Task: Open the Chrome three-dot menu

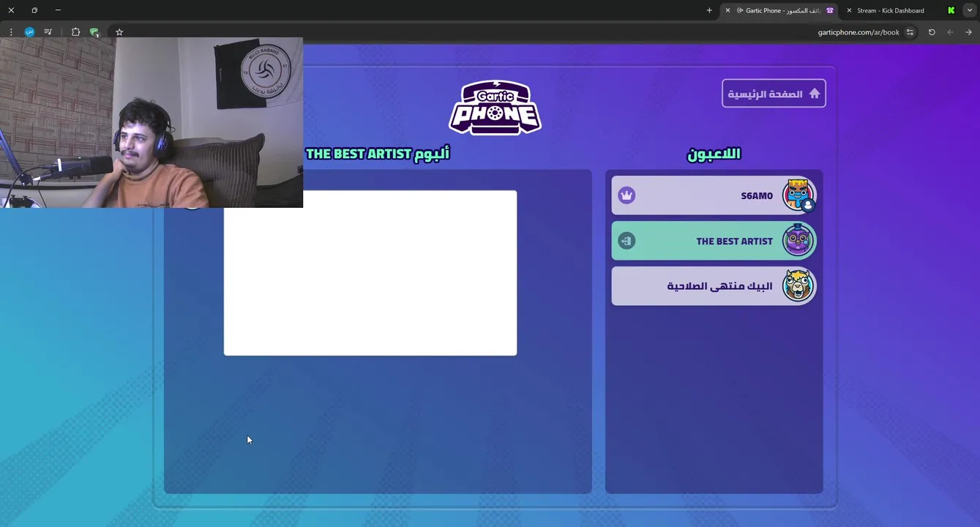Action: click(11, 32)
